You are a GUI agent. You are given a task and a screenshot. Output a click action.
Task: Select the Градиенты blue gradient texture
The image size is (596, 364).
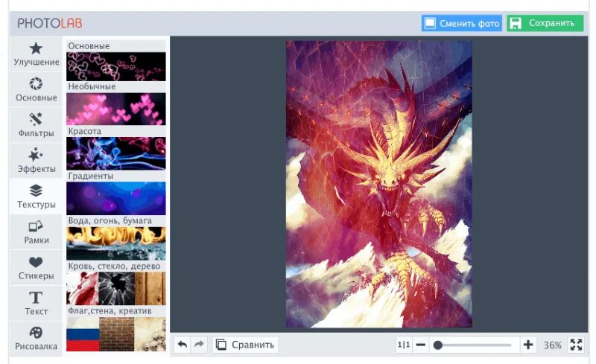(116, 198)
